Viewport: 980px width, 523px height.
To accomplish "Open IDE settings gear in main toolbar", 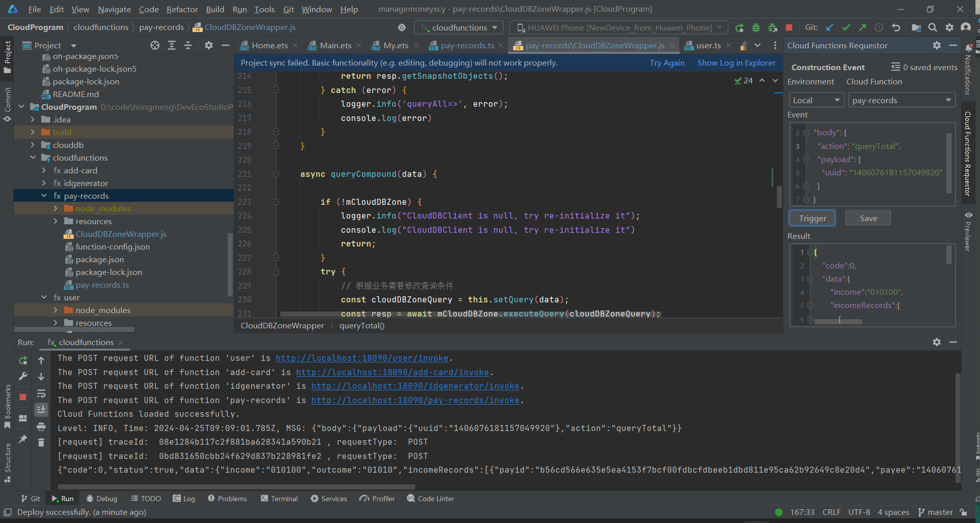I will (949, 27).
